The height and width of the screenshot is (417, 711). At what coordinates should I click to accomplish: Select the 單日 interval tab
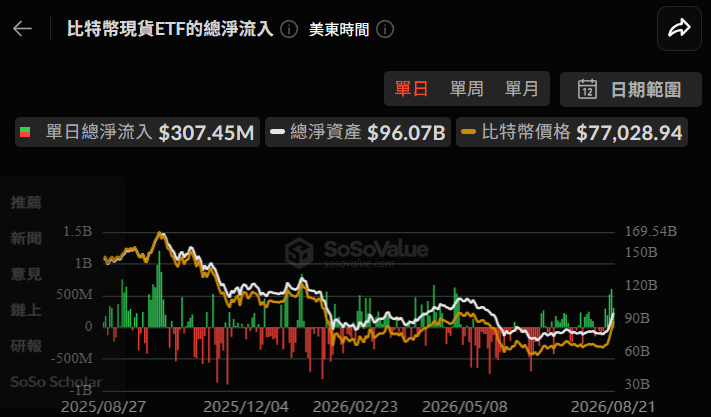tap(411, 88)
